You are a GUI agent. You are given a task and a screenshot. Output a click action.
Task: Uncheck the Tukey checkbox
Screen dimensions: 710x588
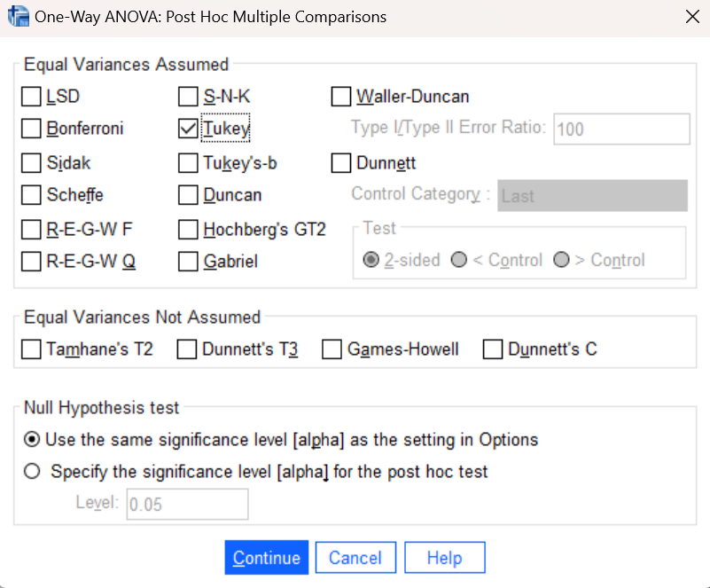click(x=188, y=129)
